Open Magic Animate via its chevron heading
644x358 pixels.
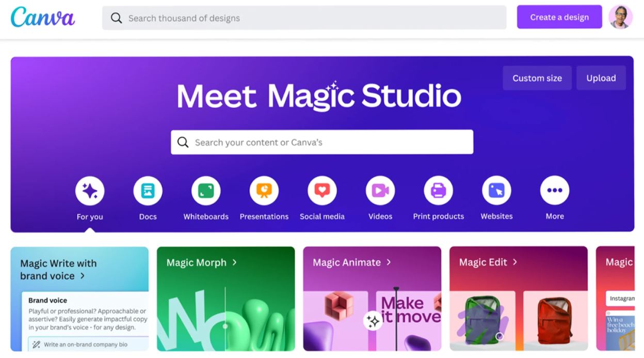[352, 262]
